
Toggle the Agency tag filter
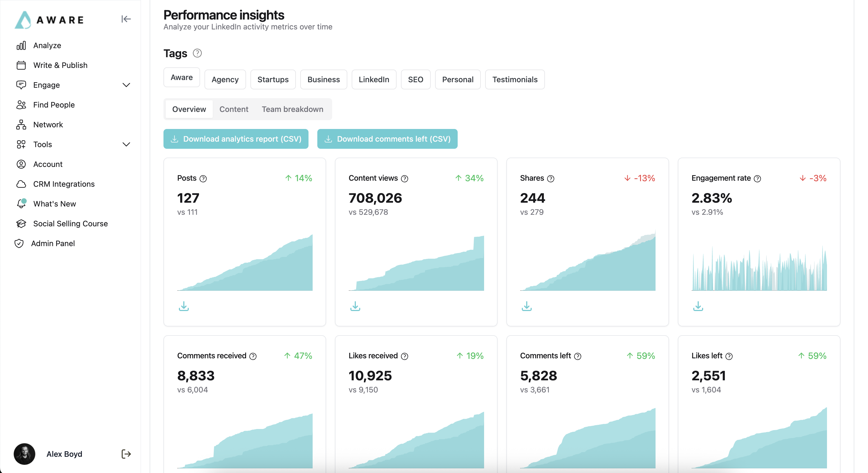pos(225,79)
